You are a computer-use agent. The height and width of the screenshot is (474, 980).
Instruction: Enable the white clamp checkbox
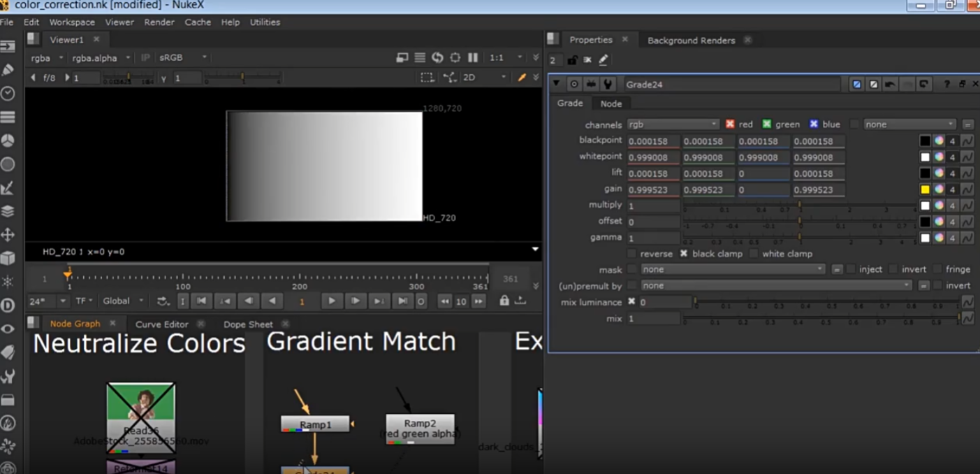pyautogui.click(x=754, y=254)
